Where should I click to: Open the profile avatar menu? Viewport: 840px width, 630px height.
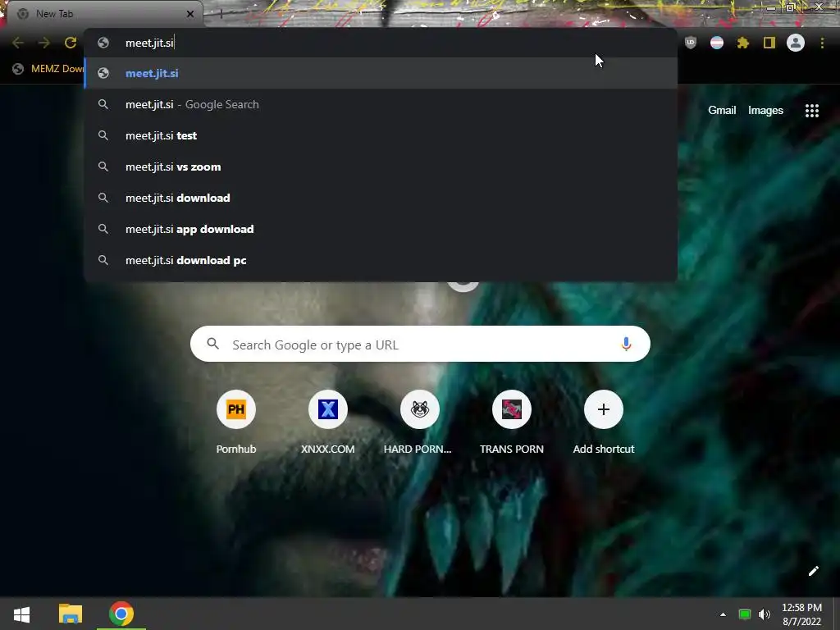[796, 43]
